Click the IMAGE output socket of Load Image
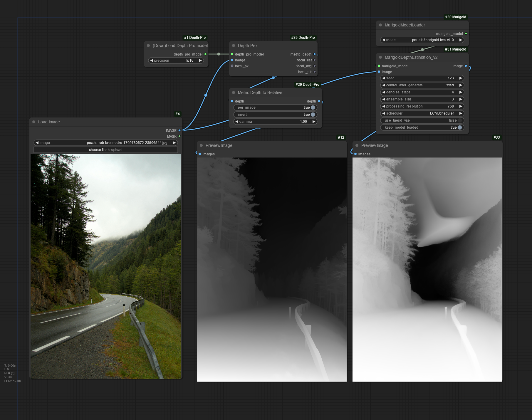The height and width of the screenshot is (420, 532). tap(179, 130)
